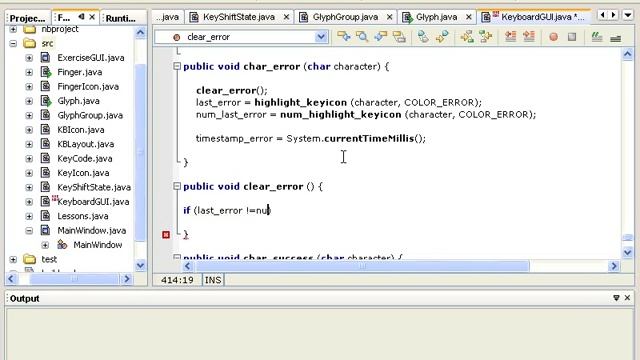Select the Finger.java file icon
Image resolution: width=640 pixels, height=360 pixels.
tap(46, 72)
